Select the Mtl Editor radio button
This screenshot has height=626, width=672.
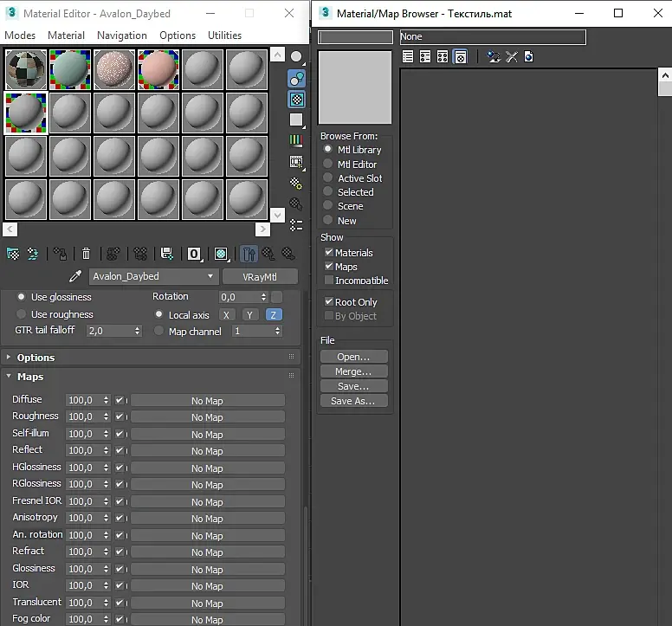click(x=328, y=164)
